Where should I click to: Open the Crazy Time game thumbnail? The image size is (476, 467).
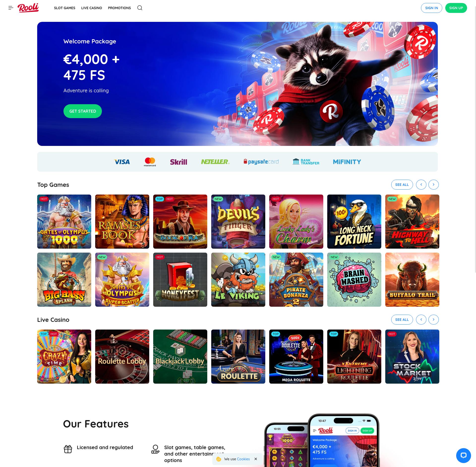tap(64, 357)
